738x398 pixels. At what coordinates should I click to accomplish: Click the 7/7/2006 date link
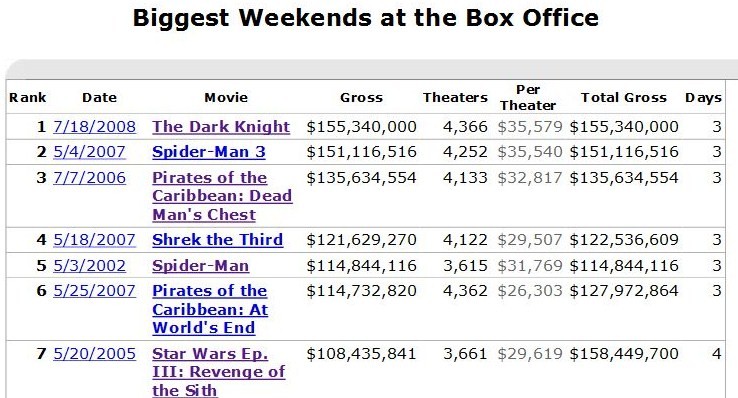[x=89, y=178]
